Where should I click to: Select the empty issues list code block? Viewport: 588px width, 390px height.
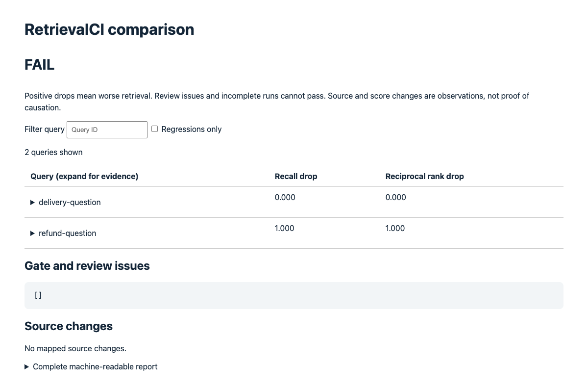point(294,295)
